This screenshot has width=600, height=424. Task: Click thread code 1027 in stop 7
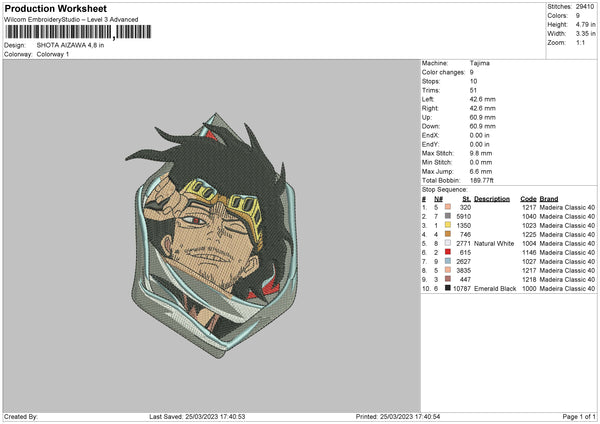(x=529, y=261)
